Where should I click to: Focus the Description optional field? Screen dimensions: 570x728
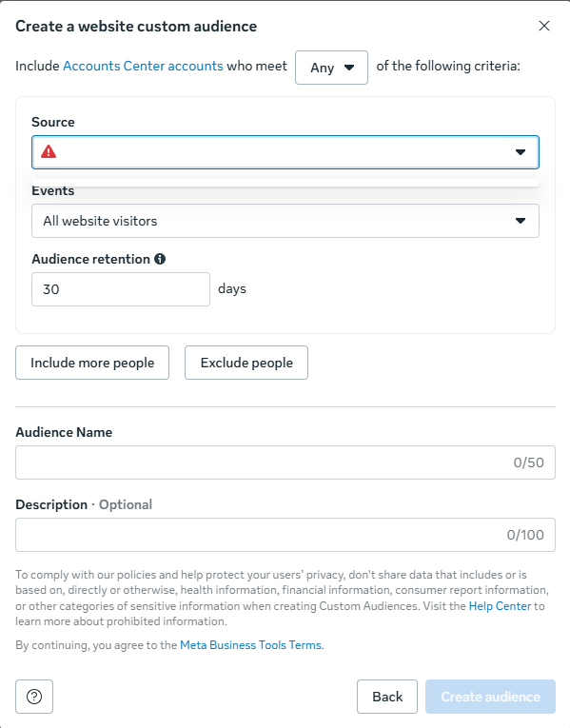[285, 535]
